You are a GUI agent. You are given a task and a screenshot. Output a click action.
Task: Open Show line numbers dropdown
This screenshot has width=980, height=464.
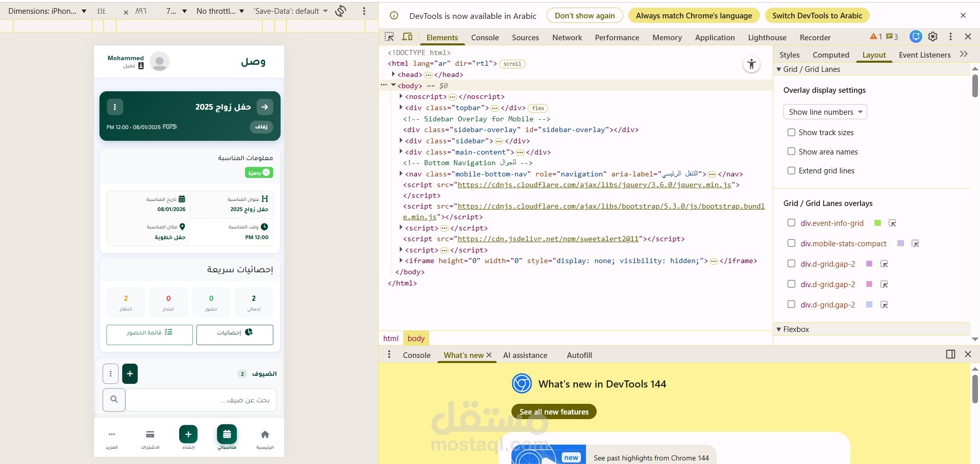coord(825,112)
